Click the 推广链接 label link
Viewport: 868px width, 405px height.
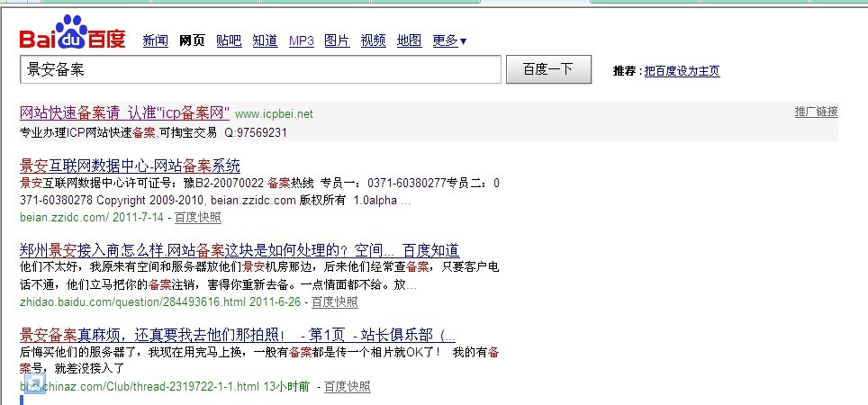click(817, 112)
